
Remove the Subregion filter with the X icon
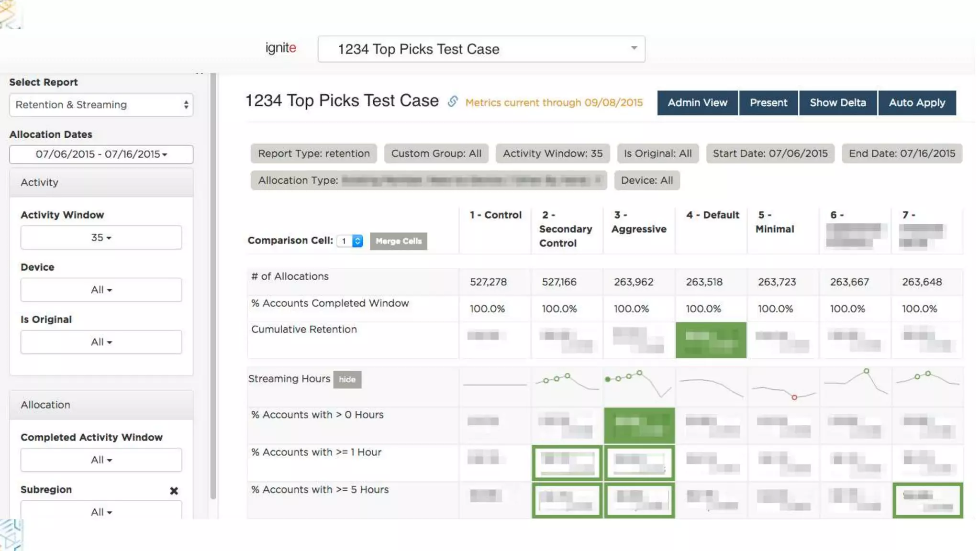click(x=174, y=491)
